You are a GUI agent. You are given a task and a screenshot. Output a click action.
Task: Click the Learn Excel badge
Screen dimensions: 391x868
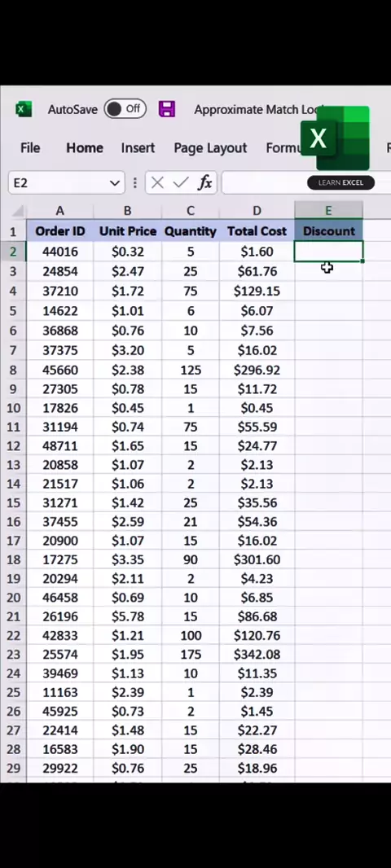pyautogui.click(x=340, y=182)
